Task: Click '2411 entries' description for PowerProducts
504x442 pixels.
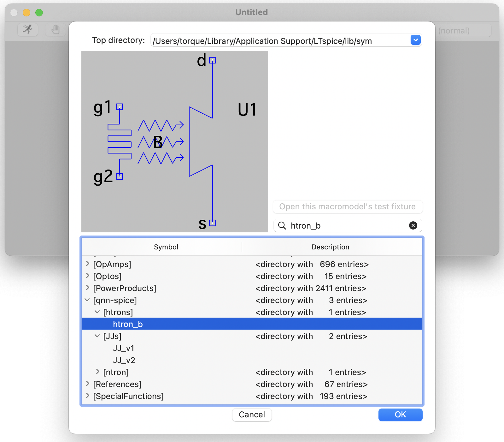Action: click(x=341, y=288)
